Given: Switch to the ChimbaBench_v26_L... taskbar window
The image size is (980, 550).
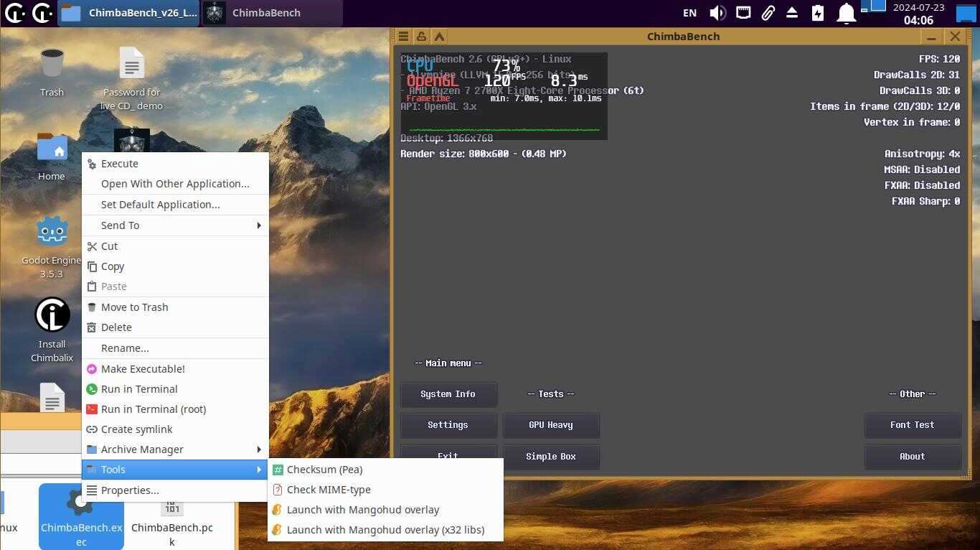Looking at the screenshot, I should click(x=129, y=13).
